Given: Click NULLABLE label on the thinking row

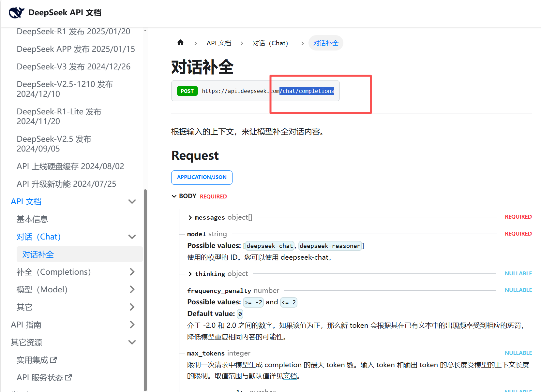Looking at the screenshot, I should click(518, 273).
